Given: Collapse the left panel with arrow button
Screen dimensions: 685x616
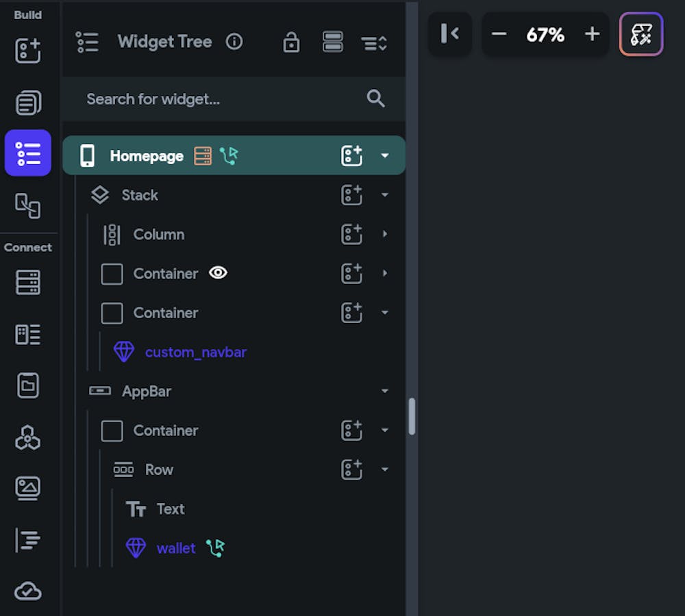Looking at the screenshot, I should pyautogui.click(x=450, y=34).
